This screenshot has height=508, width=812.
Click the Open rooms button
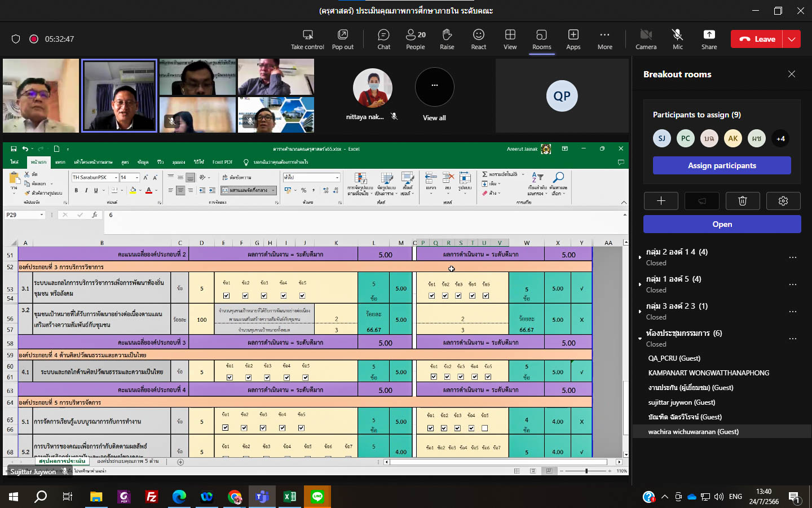(722, 224)
